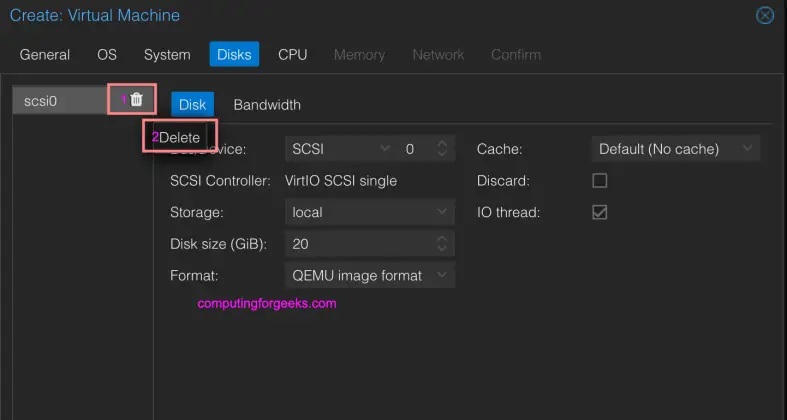Enable the Discard checkbox
The width and height of the screenshot is (787, 420).
tap(600, 181)
